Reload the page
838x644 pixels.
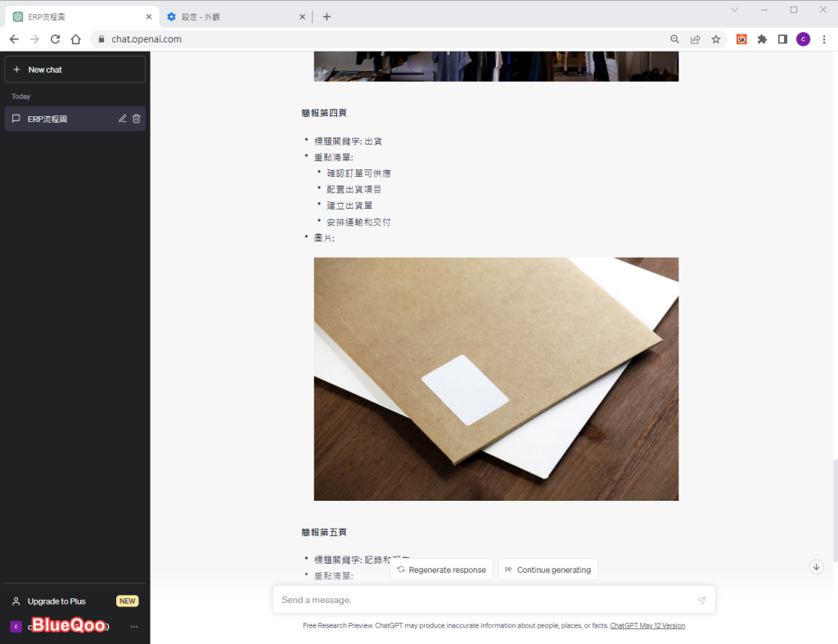point(55,39)
